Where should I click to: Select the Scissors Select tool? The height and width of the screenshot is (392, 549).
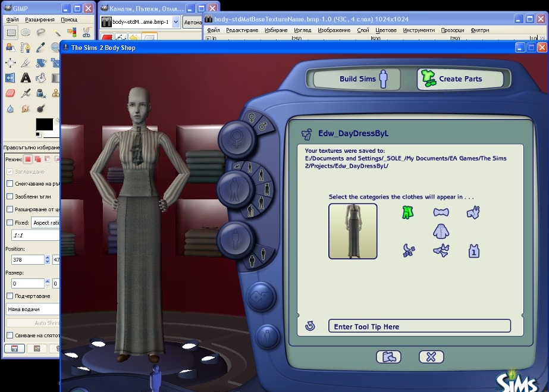[x=86, y=33]
